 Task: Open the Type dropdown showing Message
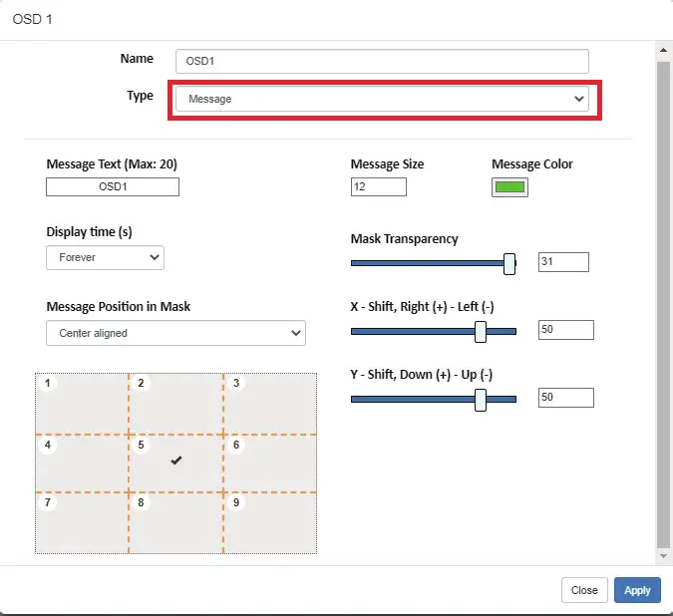pos(382,100)
